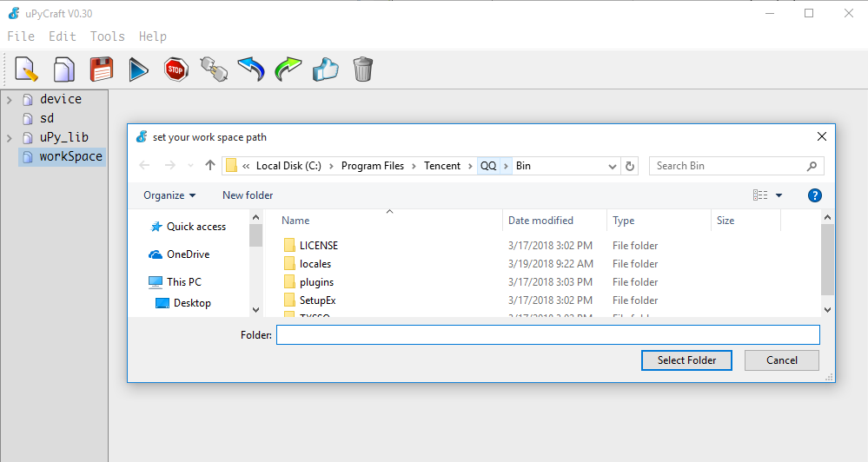Viewport: 868px width, 462px height.
Task: Expand the uPy_lib tree node
Action: tap(10, 138)
